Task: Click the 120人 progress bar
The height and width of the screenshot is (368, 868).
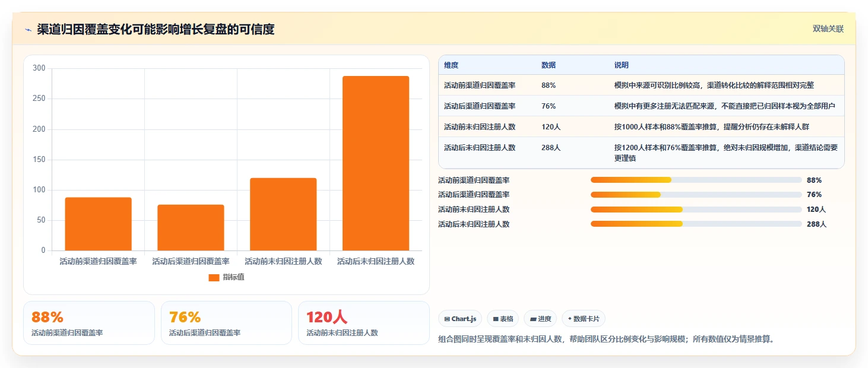Action: tap(696, 210)
